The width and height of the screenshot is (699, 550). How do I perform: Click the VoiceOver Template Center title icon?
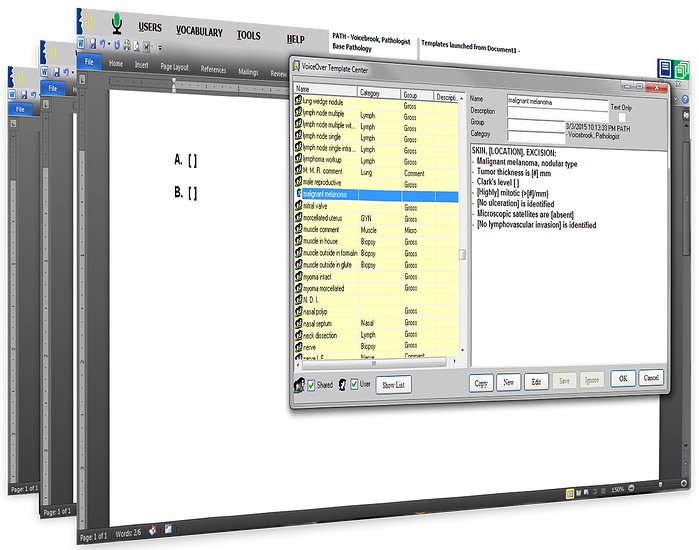pyautogui.click(x=296, y=66)
